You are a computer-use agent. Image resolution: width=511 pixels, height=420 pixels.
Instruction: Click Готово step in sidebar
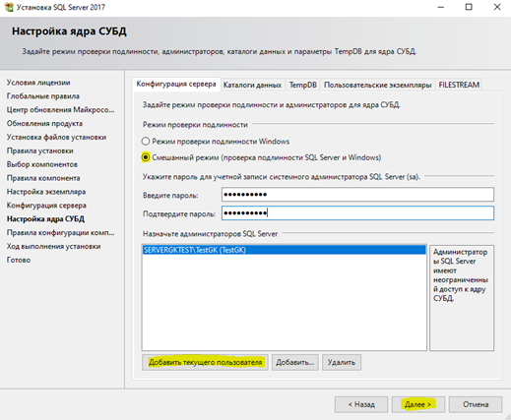[19, 260]
